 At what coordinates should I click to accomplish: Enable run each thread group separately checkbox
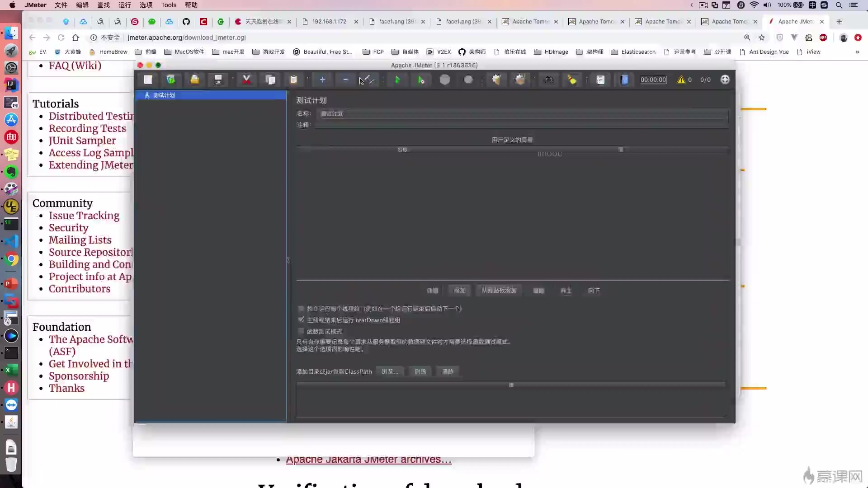pos(301,309)
